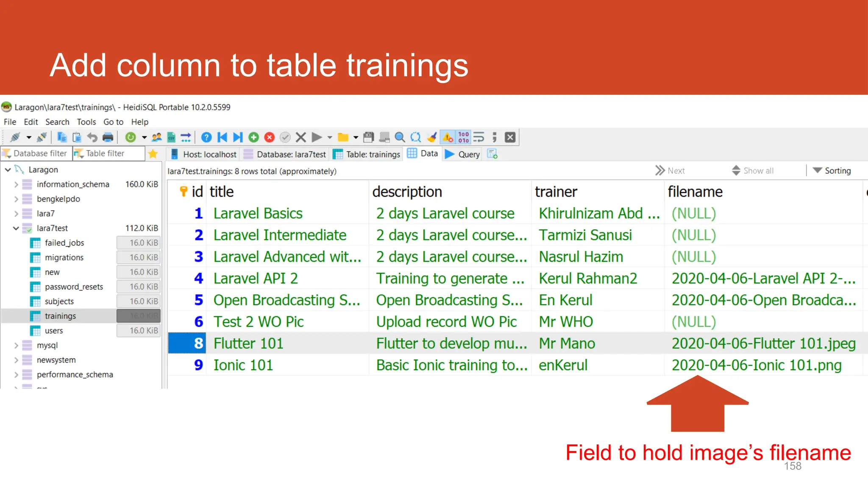
Task: Open the File menu
Action: click(10, 122)
